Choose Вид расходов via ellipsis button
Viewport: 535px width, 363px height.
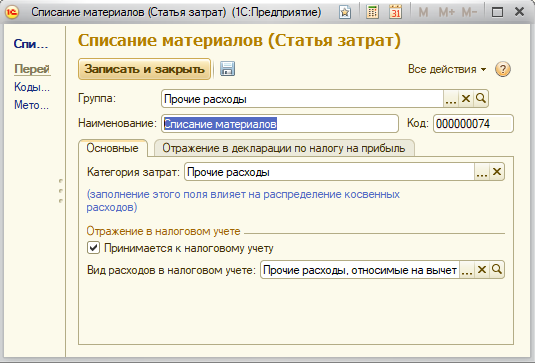tap(467, 270)
